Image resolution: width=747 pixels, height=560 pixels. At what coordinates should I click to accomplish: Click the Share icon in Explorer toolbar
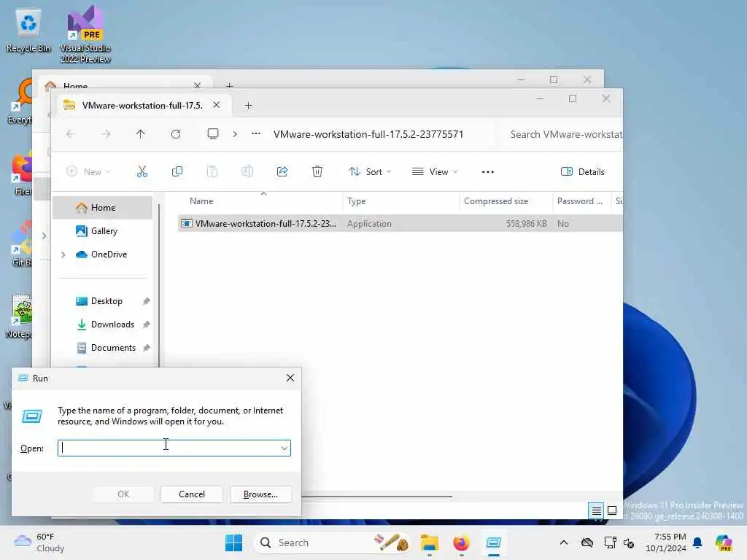click(282, 172)
